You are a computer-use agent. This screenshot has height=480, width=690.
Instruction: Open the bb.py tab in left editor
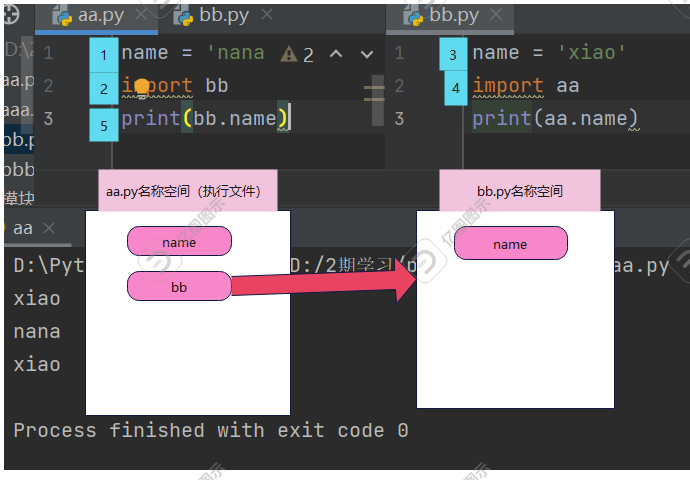[x=223, y=16]
